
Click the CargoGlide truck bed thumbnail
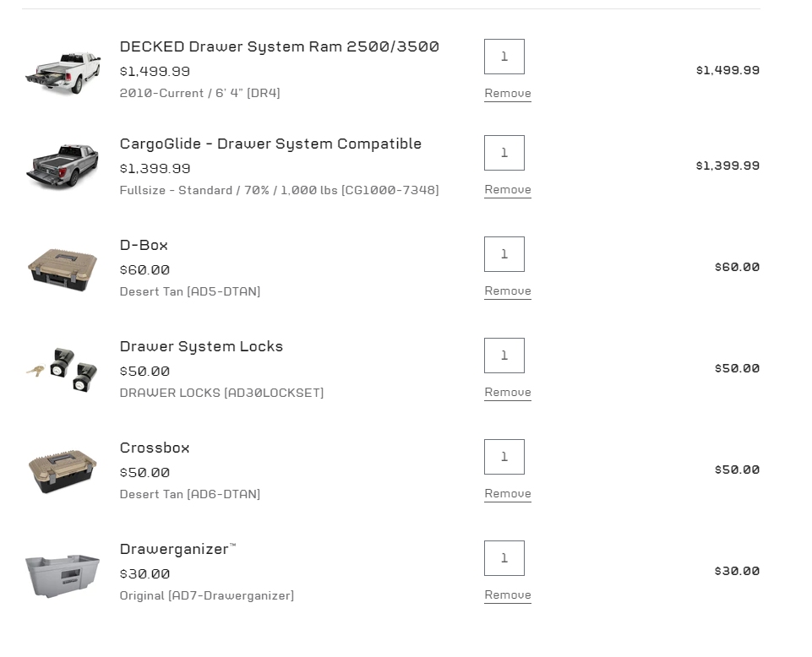63,166
